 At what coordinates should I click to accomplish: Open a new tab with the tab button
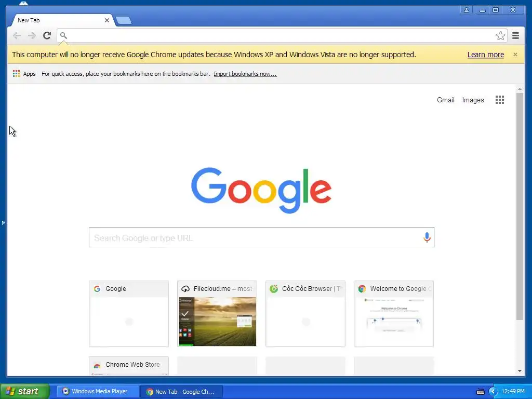(124, 21)
